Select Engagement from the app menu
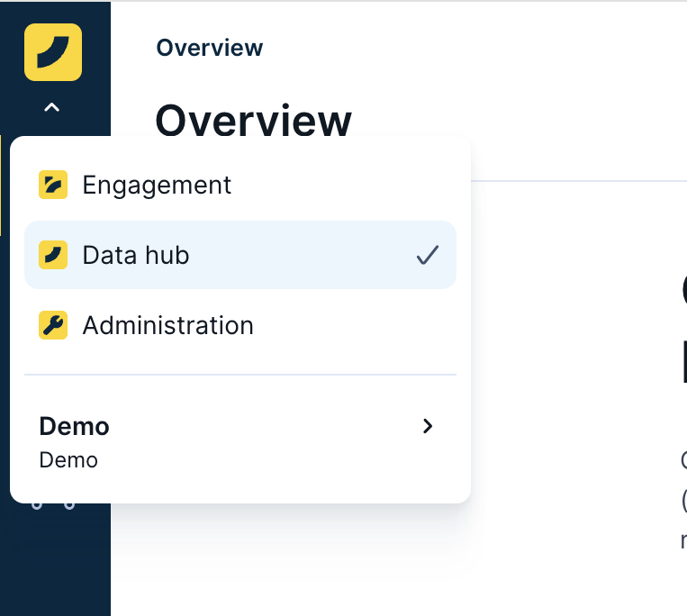Viewport: 687px width, 616px height. tap(240, 185)
